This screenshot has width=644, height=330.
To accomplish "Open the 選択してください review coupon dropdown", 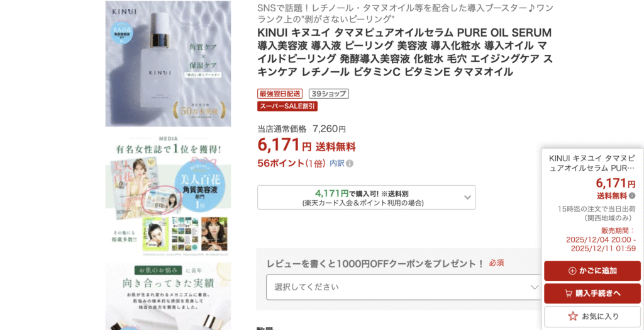I will (404, 287).
